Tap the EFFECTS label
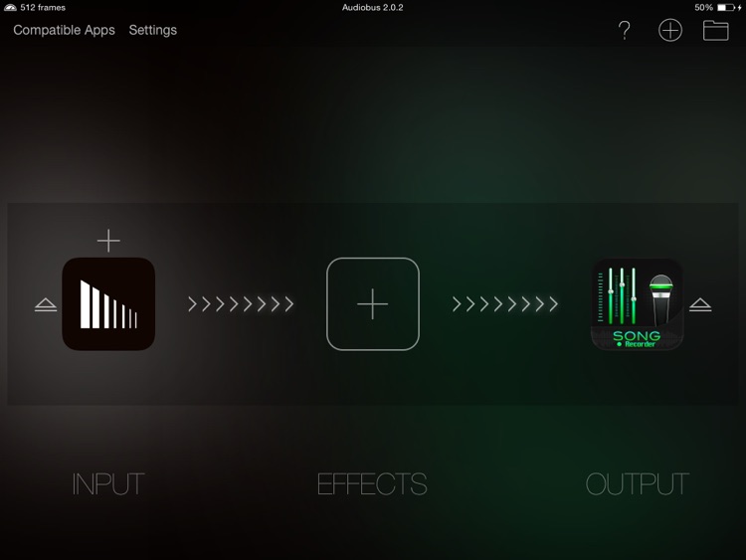This screenshot has width=746, height=560. pos(372,483)
